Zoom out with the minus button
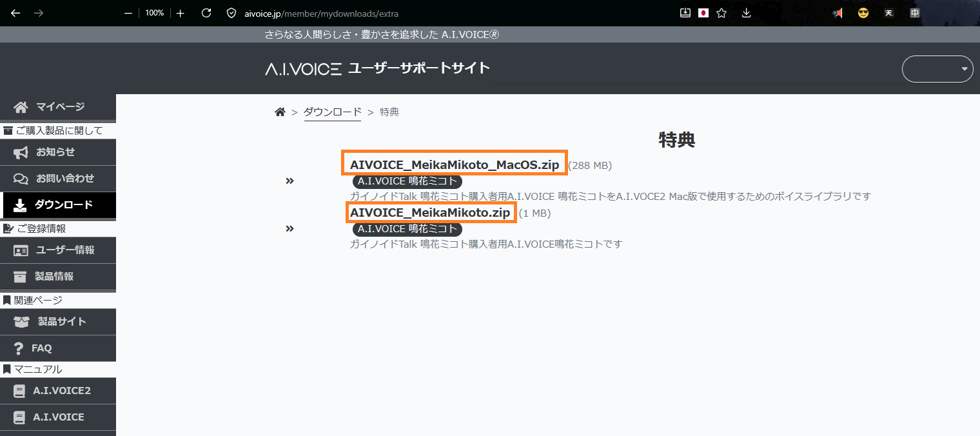 click(128, 13)
